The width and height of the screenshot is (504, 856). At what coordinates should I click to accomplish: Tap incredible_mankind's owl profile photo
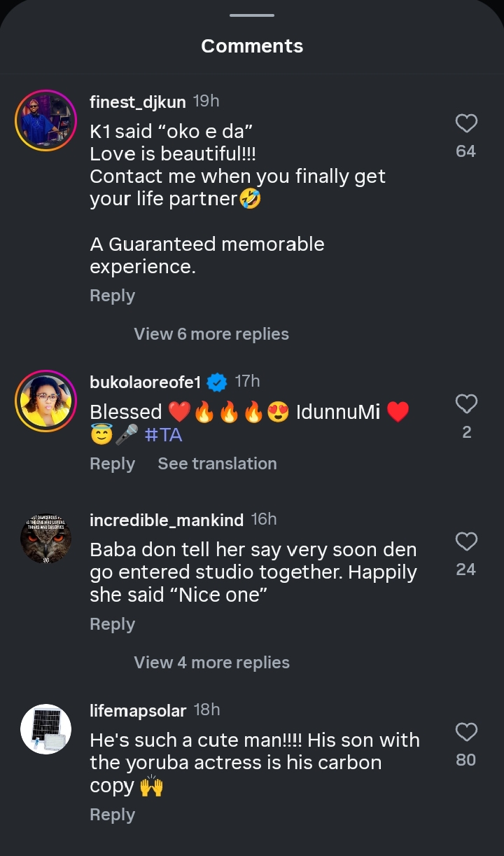(x=45, y=538)
